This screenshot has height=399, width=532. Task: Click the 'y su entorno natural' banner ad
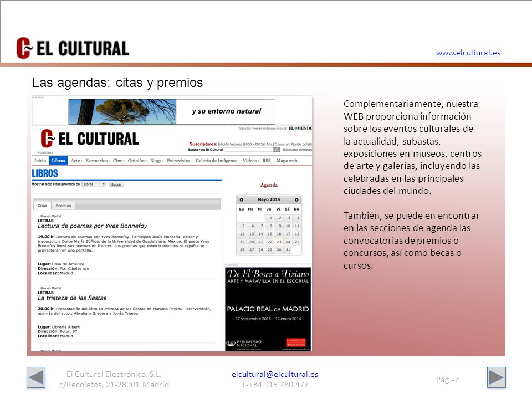pyautogui.click(x=171, y=111)
